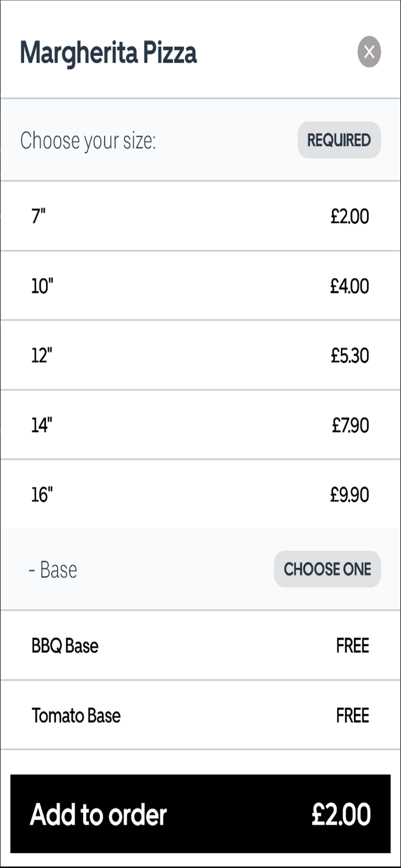Click the £7.90 price label
Image resolution: width=401 pixels, height=868 pixels.
point(350,425)
